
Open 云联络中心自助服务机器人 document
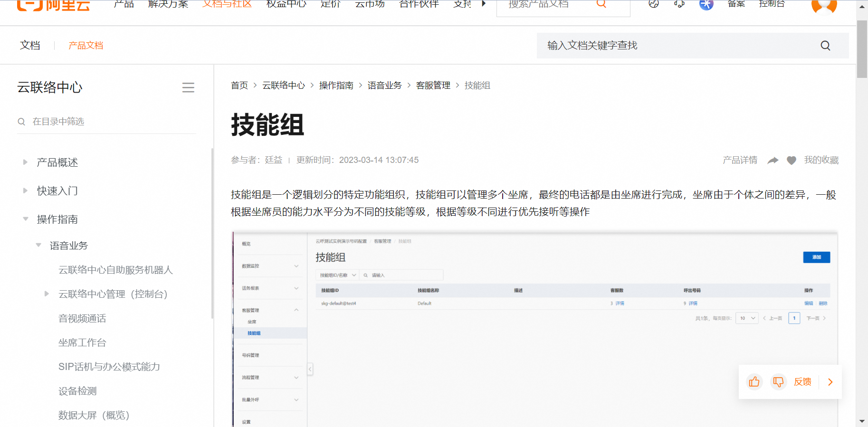[x=115, y=270]
